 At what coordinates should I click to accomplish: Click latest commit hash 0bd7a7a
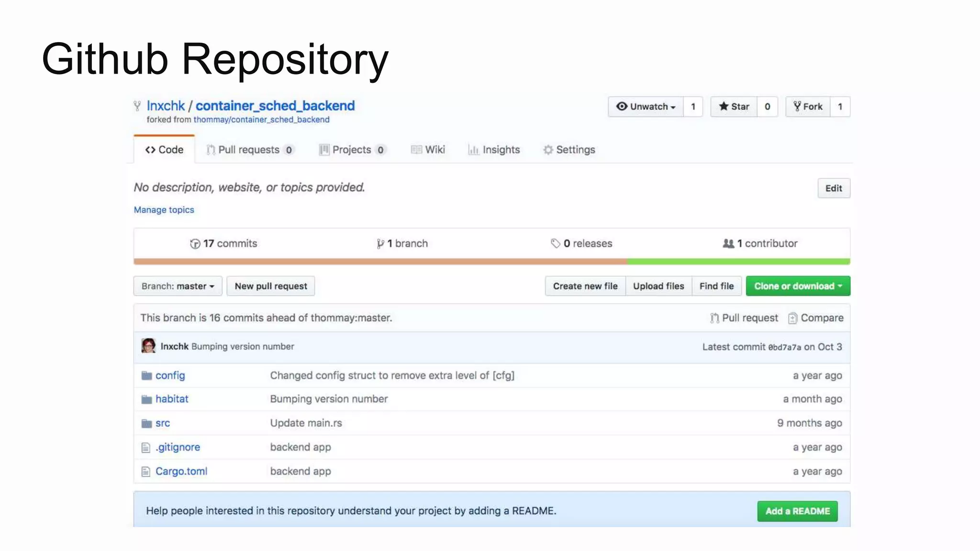(x=784, y=347)
